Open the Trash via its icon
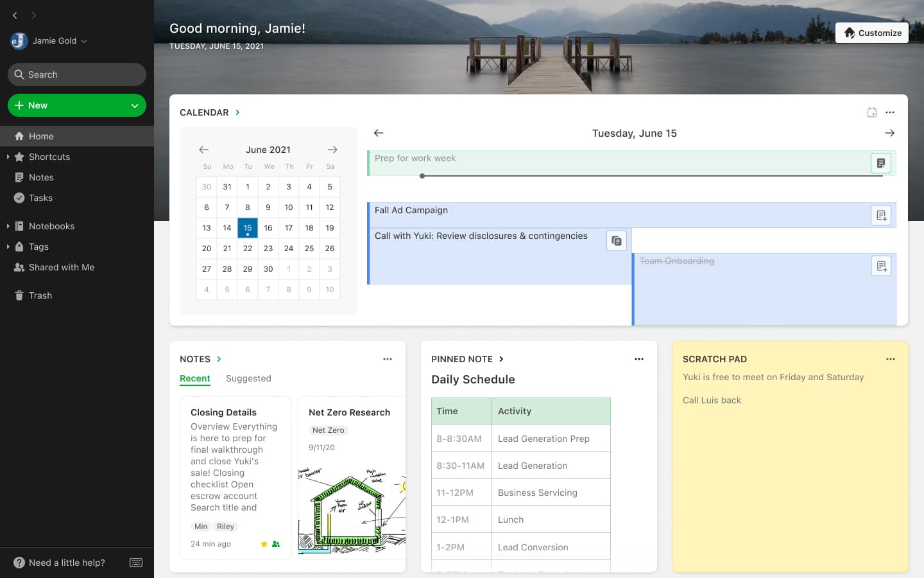Image resolution: width=924 pixels, height=578 pixels. click(20, 295)
